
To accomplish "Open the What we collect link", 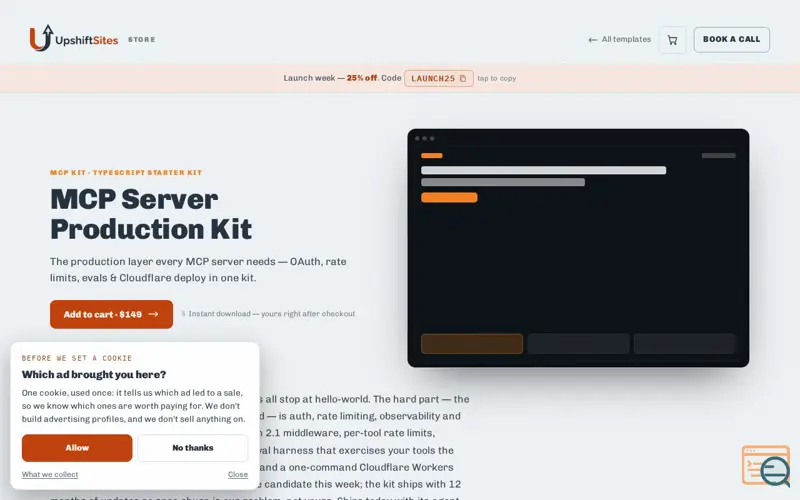I will pos(50,474).
